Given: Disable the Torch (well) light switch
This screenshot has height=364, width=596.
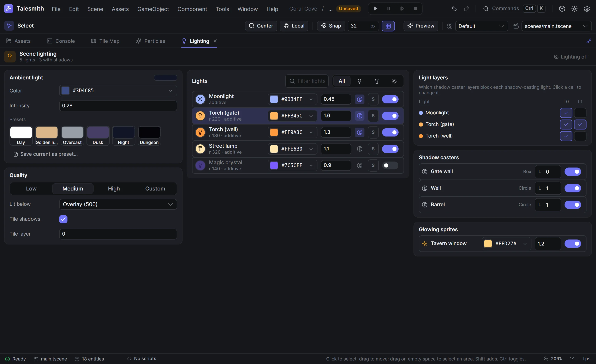Looking at the screenshot, I should point(390,132).
